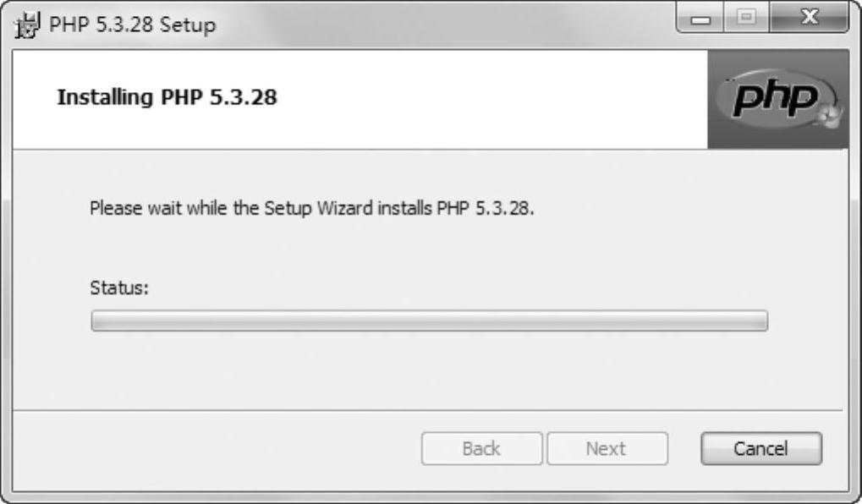Viewport: 862px width, 504px height.
Task: Click the disabled Next button
Action: click(x=607, y=449)
